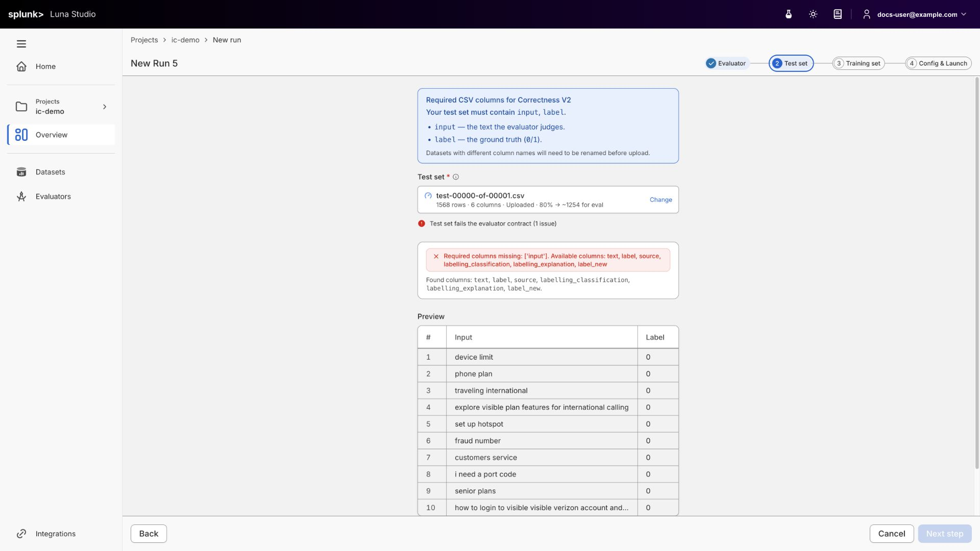Select the 'phone plan' preview row
The height and width of the screenshot is (551, 980).
pyautogui.click(x=548, y=374)
